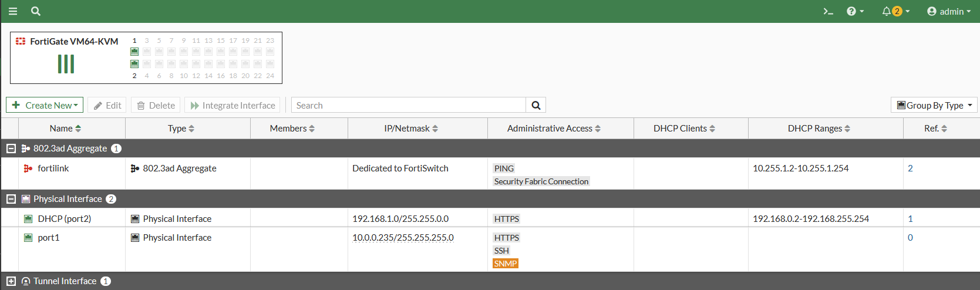Click the FortiGate VM64-KVM device label

(74, 41)
